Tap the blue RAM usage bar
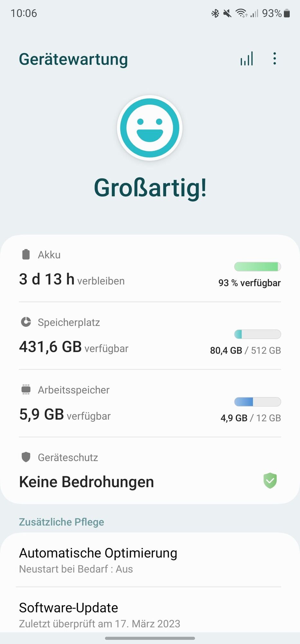 tap(258, 402)
